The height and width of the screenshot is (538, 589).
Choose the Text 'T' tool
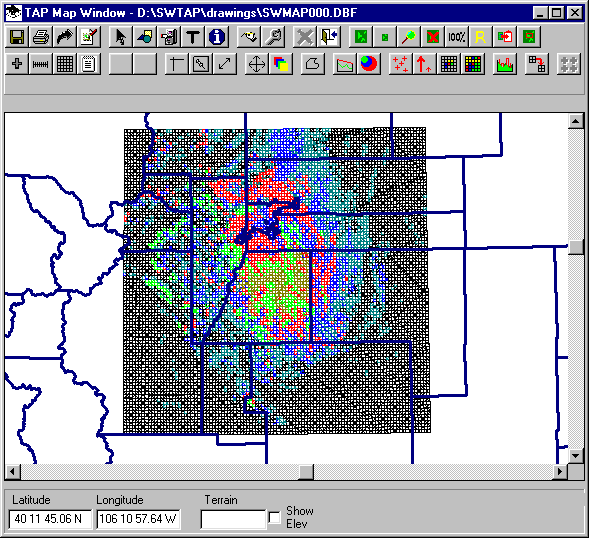(x=193, y=37)
